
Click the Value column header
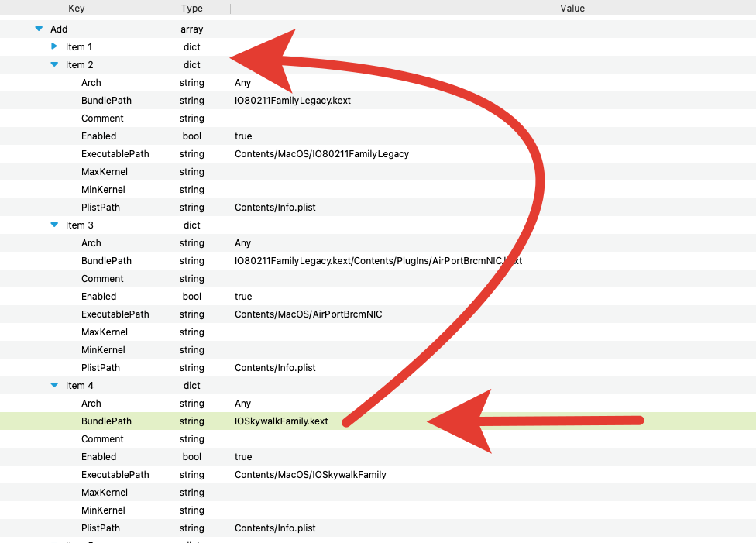point(572,9)
